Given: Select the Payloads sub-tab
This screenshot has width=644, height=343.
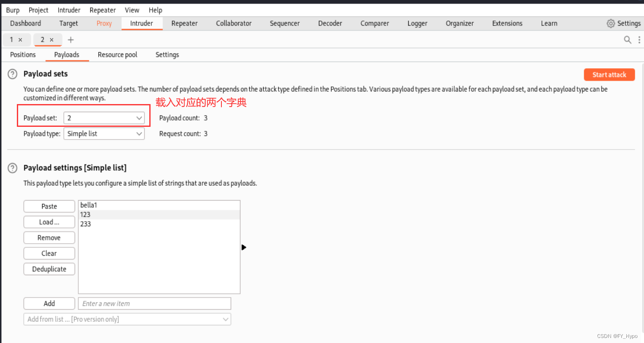Looking at the screenshot, I should pyautogui.click(x=67, y=55).
